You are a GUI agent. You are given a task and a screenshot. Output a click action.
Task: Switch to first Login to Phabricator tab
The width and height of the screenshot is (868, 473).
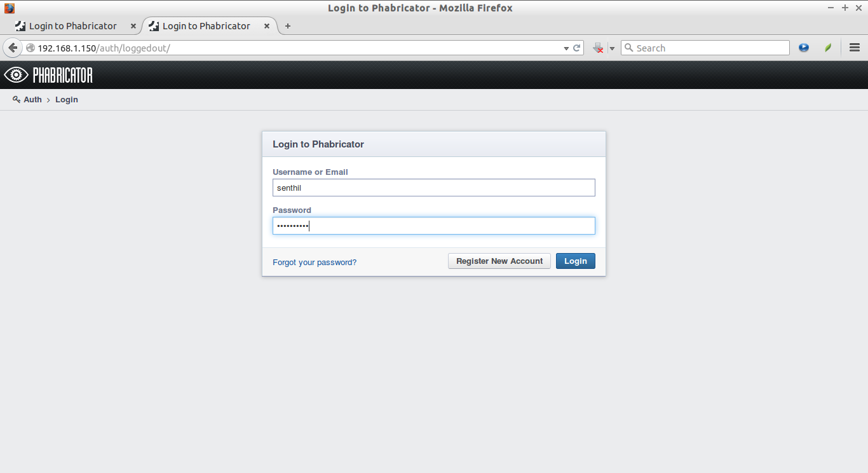(x=73, y=26)
